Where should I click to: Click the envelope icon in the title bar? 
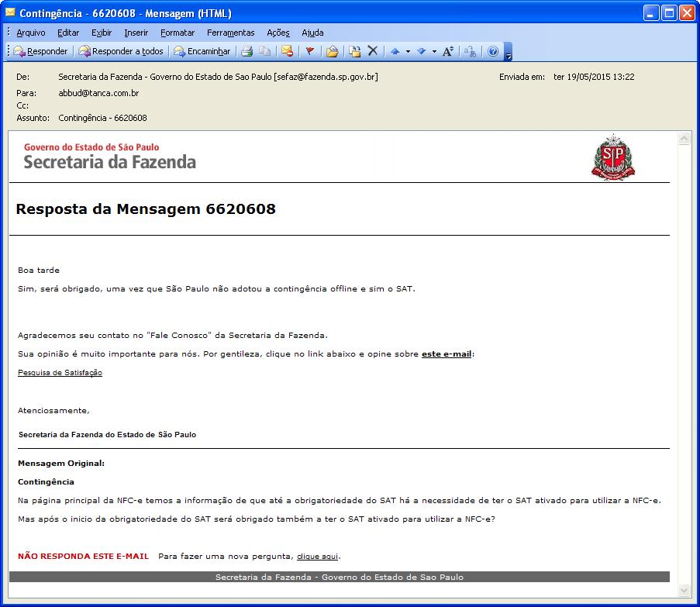(x=10, y=12)
